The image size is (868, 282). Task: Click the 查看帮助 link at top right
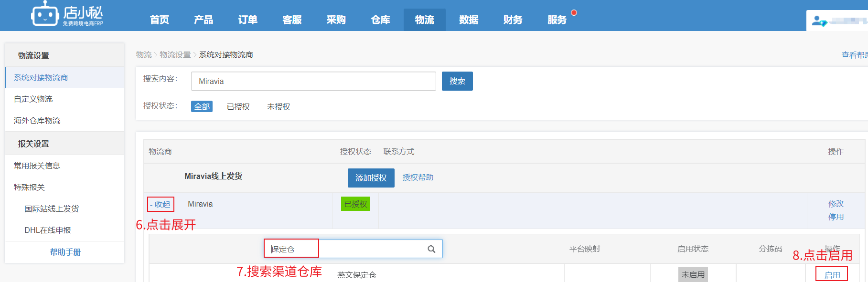coord(855,55)
